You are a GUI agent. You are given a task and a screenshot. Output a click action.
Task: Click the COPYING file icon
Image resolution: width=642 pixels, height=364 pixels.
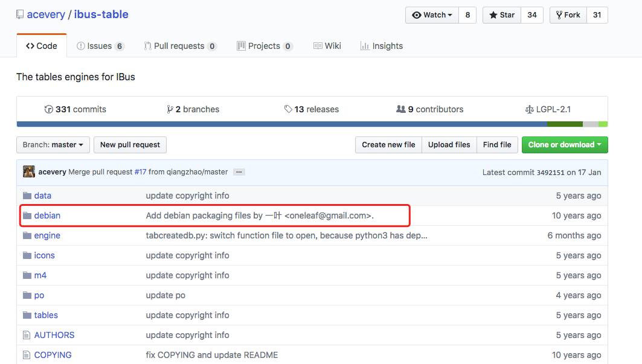27,355
